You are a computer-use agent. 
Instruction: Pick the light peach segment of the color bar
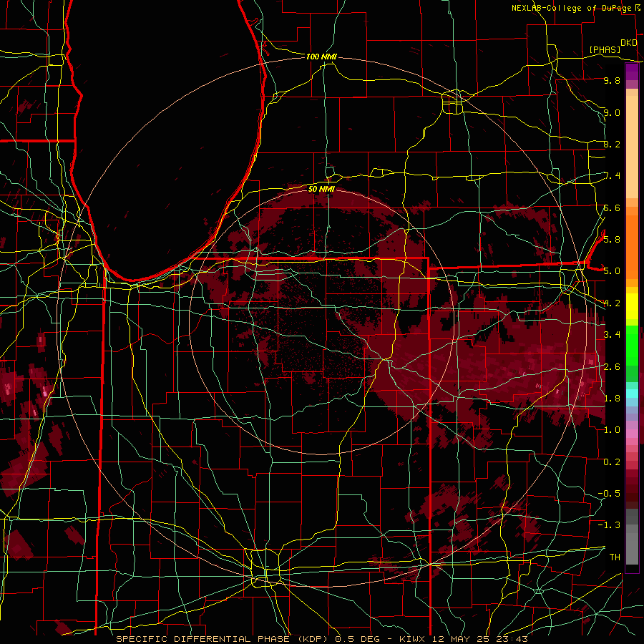coord(632,148)
